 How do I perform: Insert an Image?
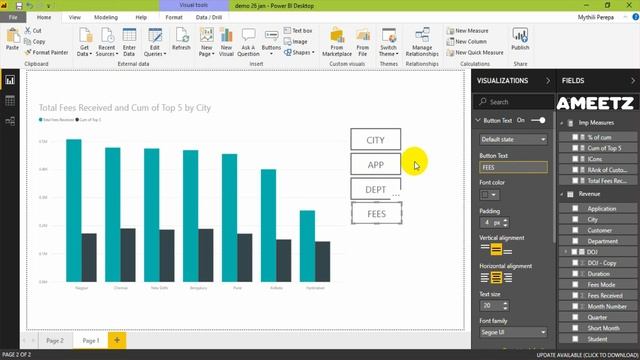[296, 42]
